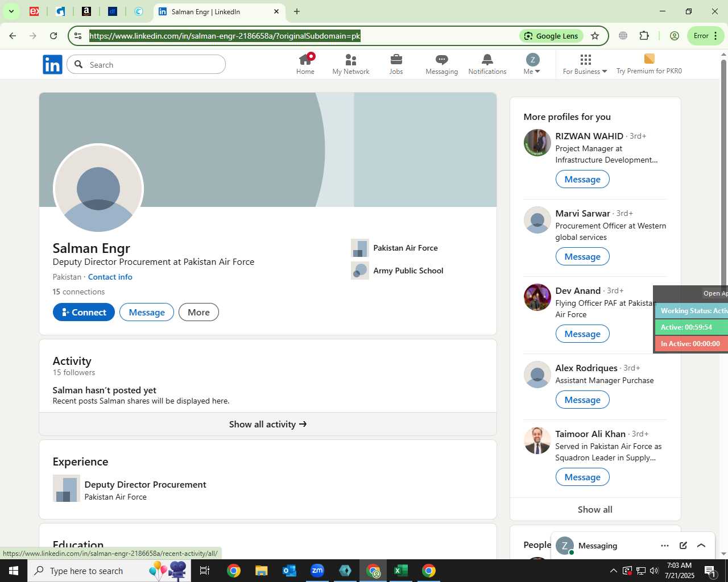Click Salman Engr's profile picture
This screenshot has height=582, width=728.
click(x=98, y=189)
